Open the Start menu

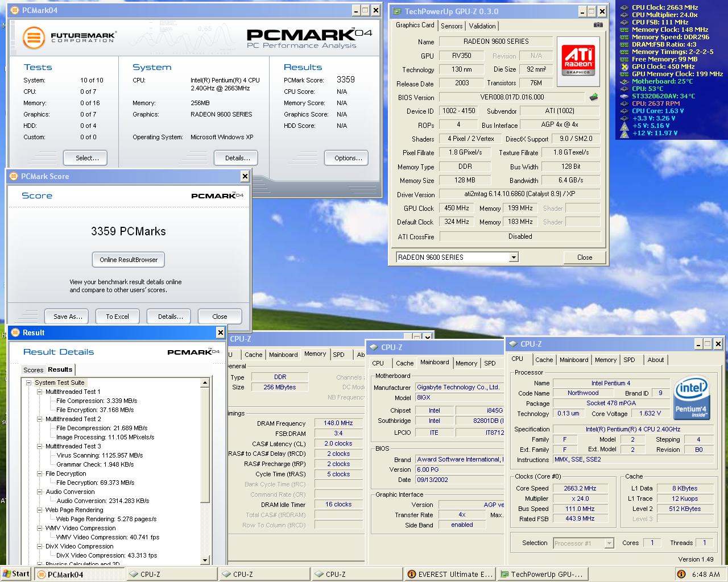coord(16,573)
